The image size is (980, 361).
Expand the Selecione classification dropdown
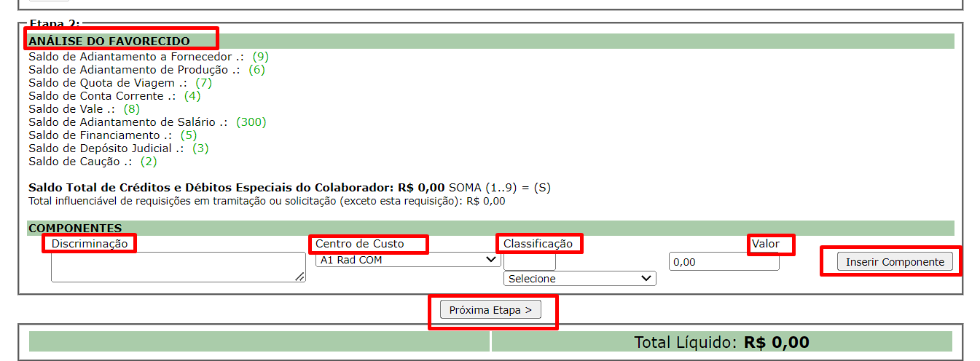[x=579, y=279]
